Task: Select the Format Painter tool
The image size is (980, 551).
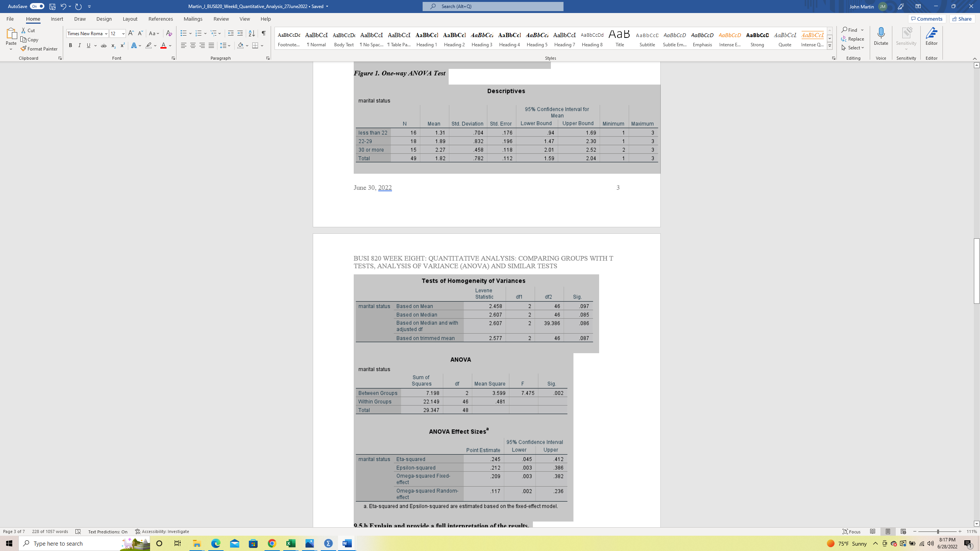Action: pos(39,49)
